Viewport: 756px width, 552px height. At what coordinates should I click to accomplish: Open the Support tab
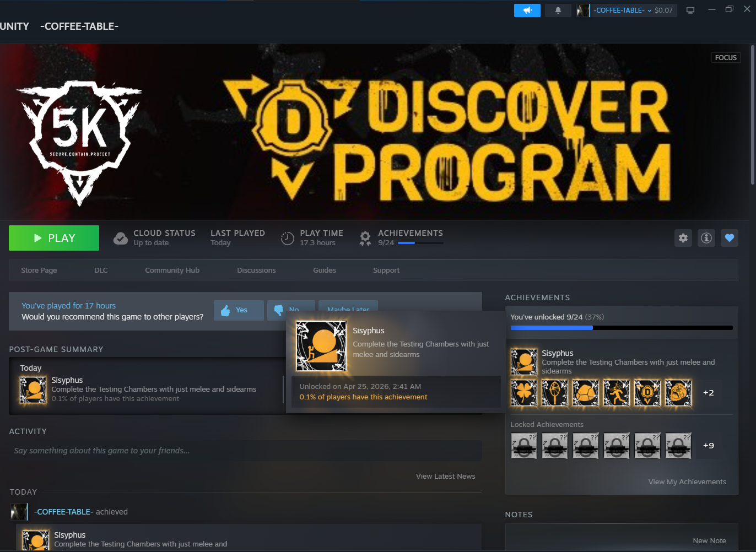tap(386, 270)
